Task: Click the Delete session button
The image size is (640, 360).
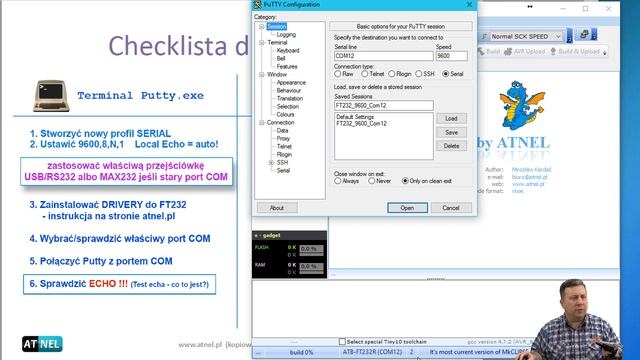Action: (x=451, y=146)
